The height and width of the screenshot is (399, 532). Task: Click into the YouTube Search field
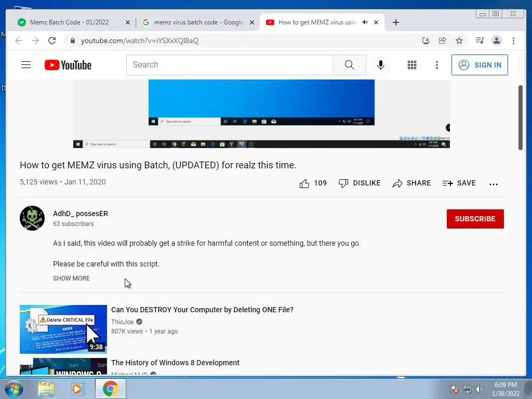[x=230, y=65]
